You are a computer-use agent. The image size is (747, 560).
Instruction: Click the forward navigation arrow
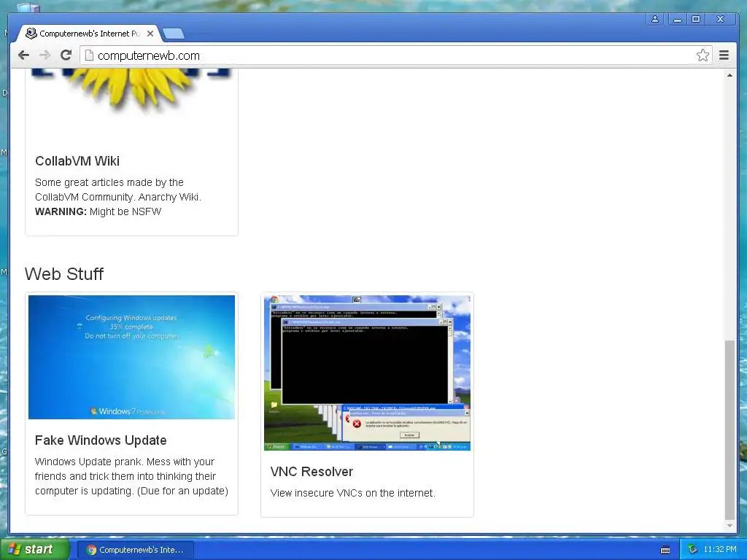pyautogui.click(x=44, y=55)
